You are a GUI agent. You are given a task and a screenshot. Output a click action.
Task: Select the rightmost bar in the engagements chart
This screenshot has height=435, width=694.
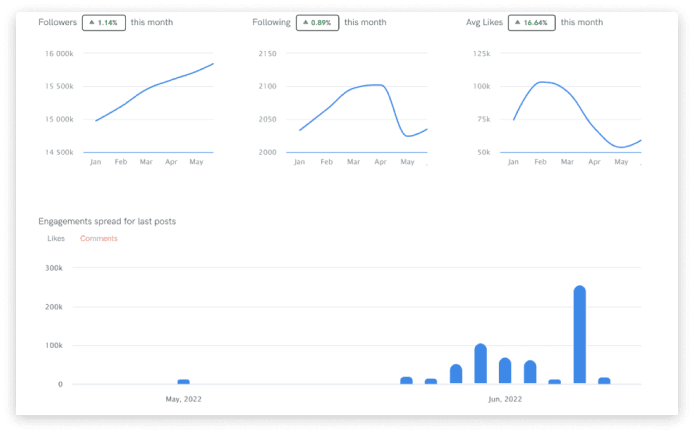(604, 380)
